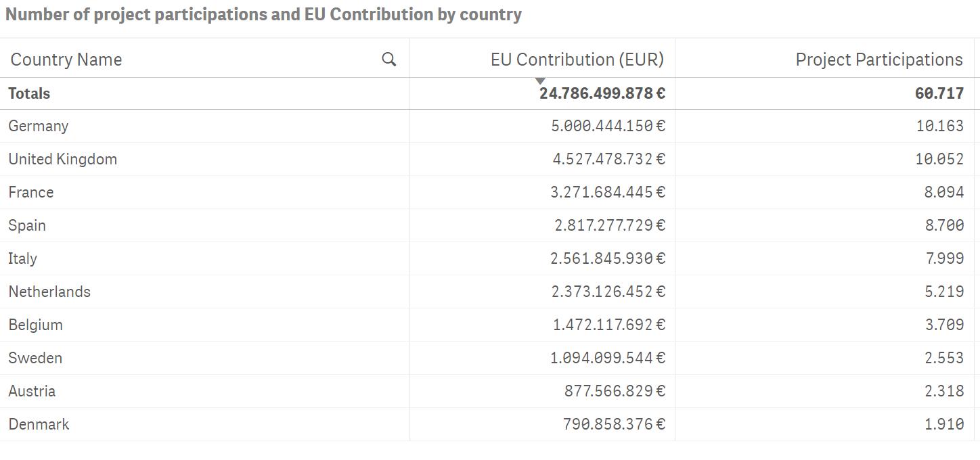Click Germany's EU contribution value
This screenshot has width=980, height=460.
[x=608, y=126]
